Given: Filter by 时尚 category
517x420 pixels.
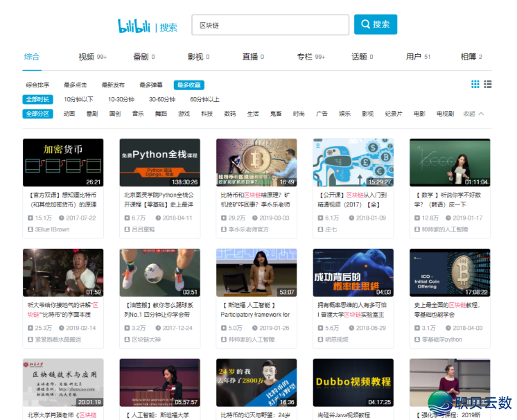Looking at the screenshot, I should 299,114.
